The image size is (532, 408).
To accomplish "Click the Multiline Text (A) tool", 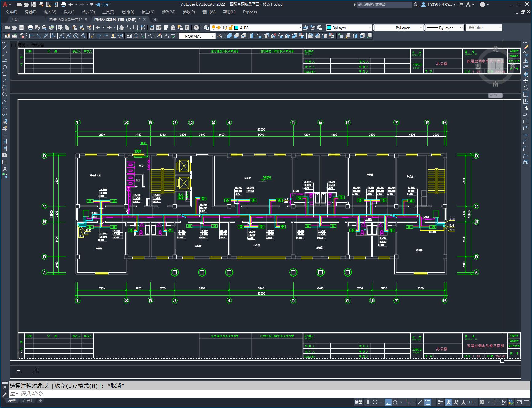I will click(x=5, y=169).
